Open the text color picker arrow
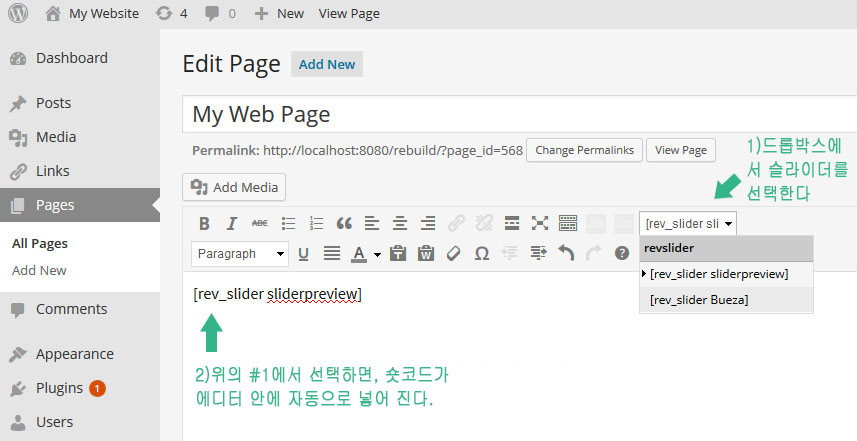Image resolution: width=857 pixels, height=441 pixels. [377, 254]
